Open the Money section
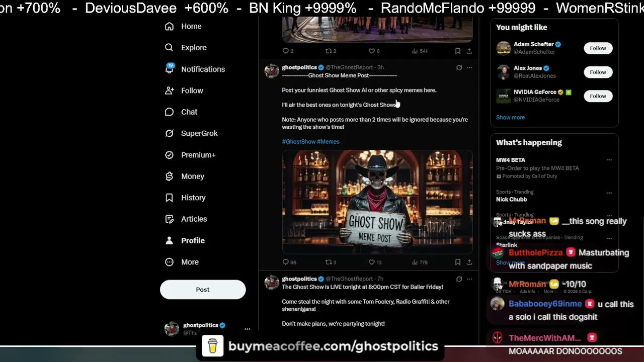The image size is (644, 362). 185,176
